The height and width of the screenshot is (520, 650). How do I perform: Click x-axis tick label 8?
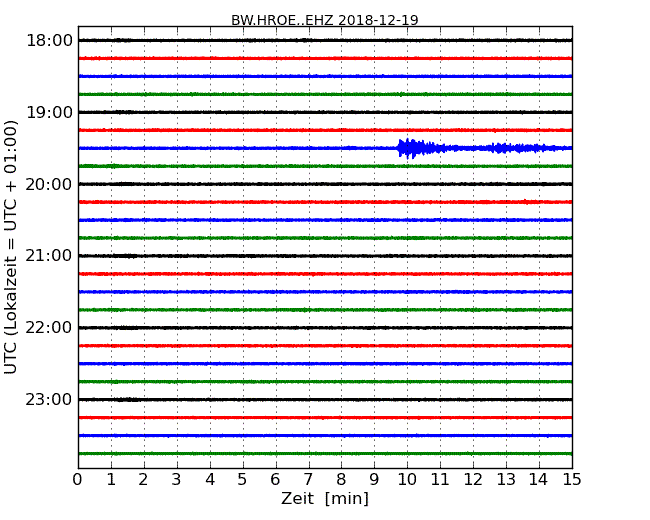click(x=341, y=480)
